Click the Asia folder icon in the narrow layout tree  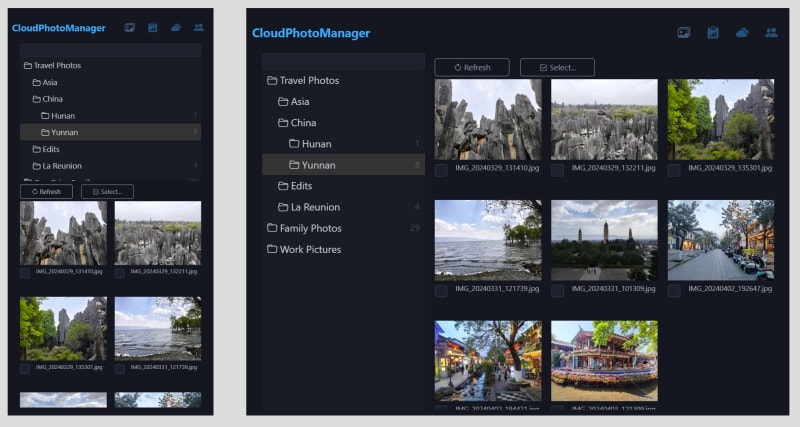(x=36, y=82)
